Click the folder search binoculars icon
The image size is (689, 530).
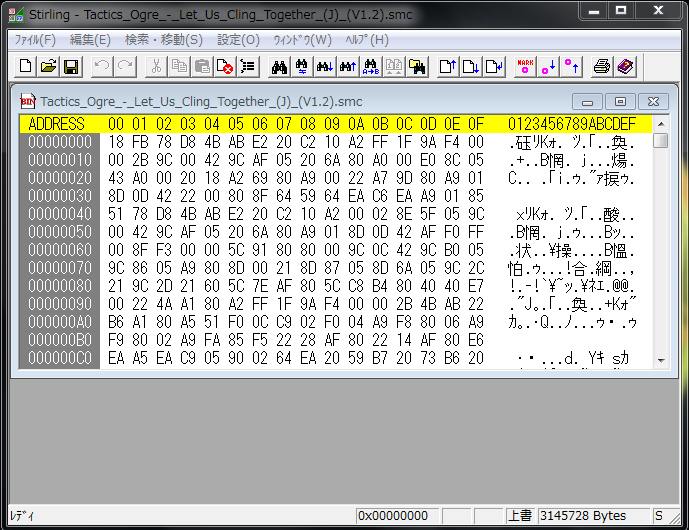tap(417, 67)
